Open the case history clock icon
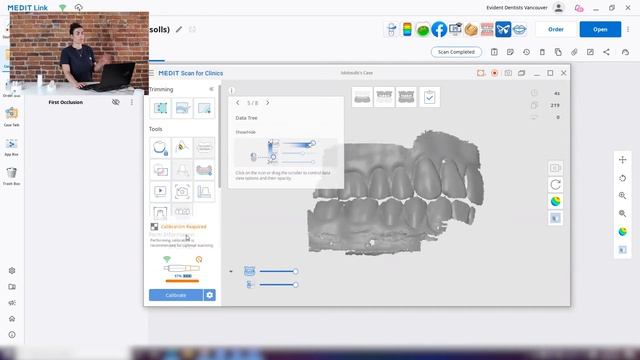The image size is (640, 360). (x=526, y=52)
